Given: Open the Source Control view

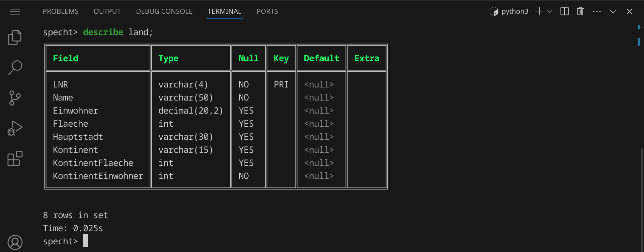Looking at the screenshot, I should [15, 98].
